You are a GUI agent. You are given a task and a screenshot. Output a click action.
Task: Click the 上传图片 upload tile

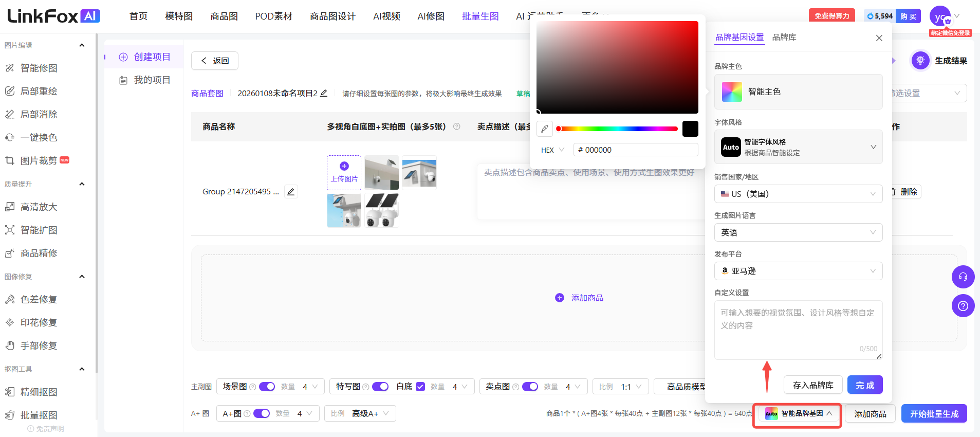click(344, 173)
